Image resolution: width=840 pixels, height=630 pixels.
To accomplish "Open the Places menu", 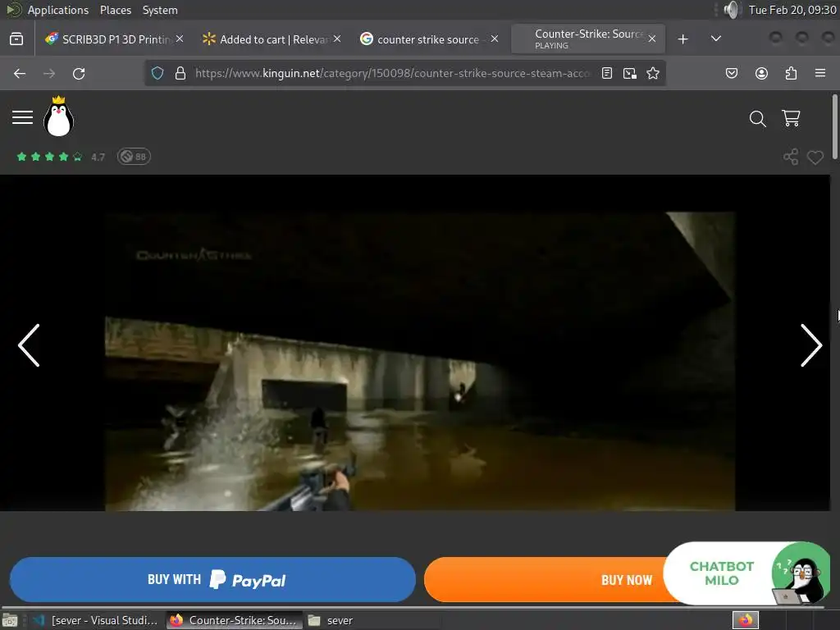I will [115, 10].
